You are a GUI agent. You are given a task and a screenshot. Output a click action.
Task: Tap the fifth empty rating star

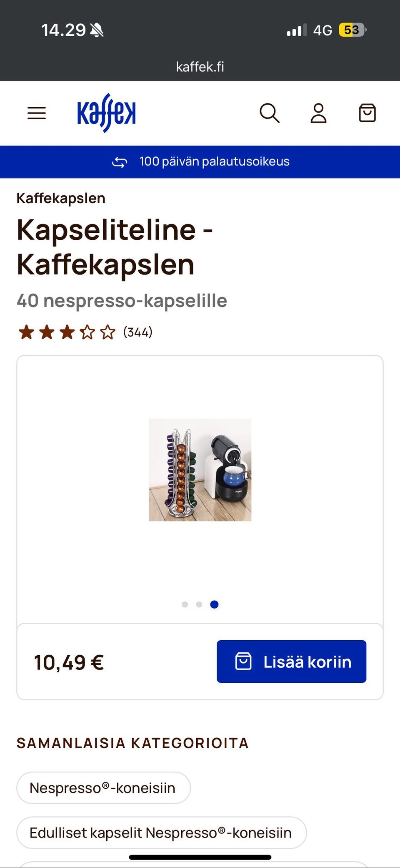[x=107, y=332]
